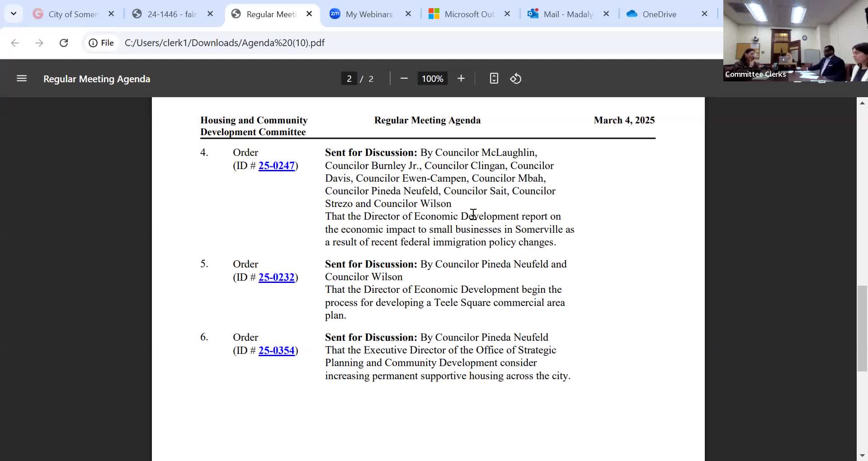Open order link 25-0232
Screen dimensions: 868x461
point(276,278)
